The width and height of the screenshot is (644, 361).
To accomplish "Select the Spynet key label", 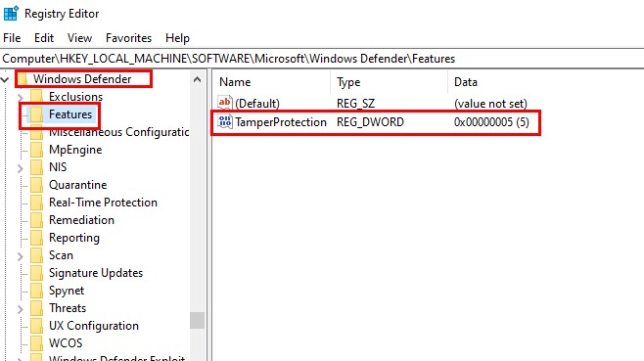I will (x=67, y=291).
